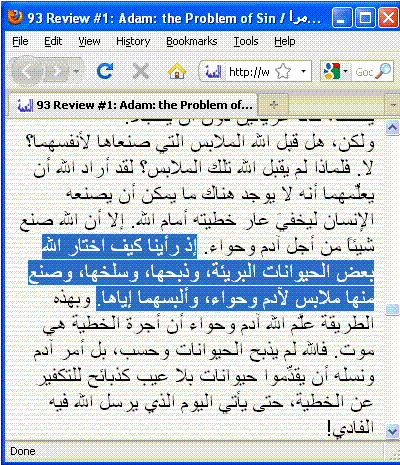Screen dimensions: 400x465
Task: Reload the page with the blue refresh icon
Action: click(105, 71)
